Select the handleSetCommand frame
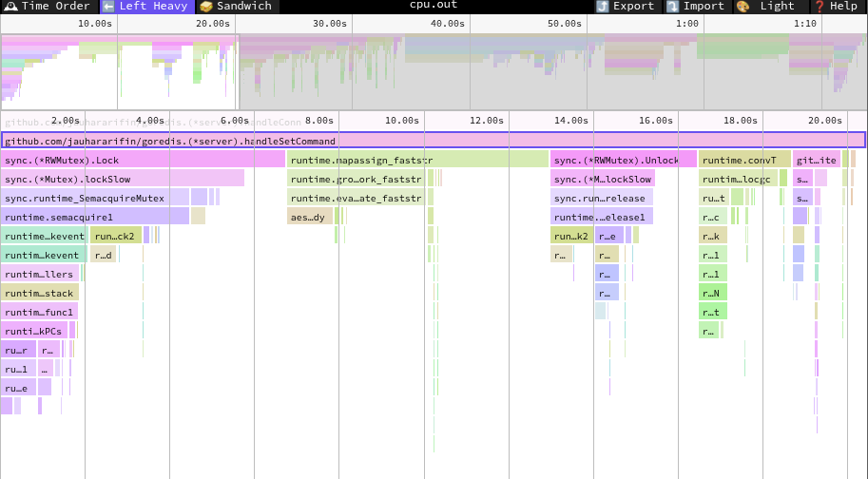 pos(433,141)
